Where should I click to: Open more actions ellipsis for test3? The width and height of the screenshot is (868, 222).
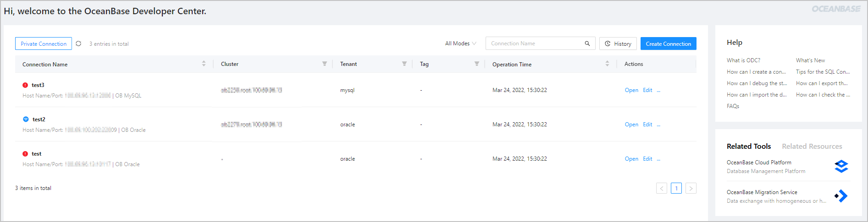(658, 90)
